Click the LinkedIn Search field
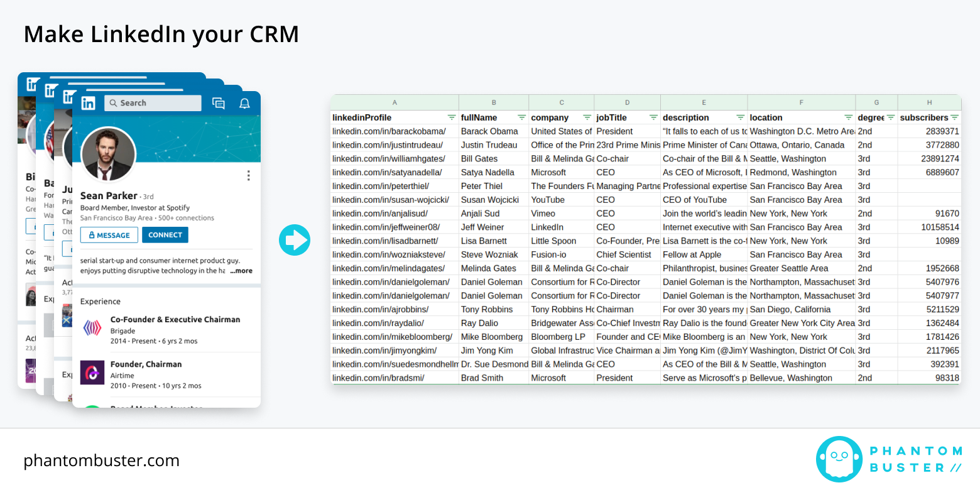980x490 pixels. click(x=153, y=103)
